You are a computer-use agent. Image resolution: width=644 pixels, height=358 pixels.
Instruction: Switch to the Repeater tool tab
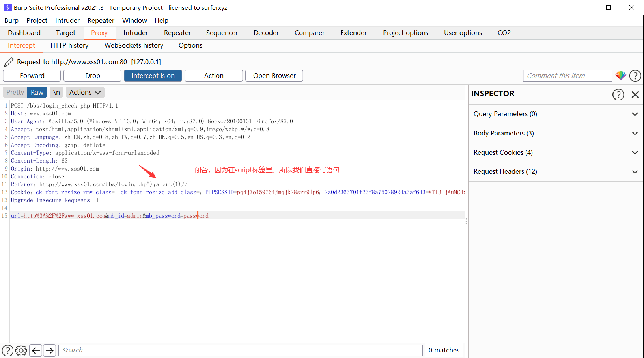click(177, 33)
